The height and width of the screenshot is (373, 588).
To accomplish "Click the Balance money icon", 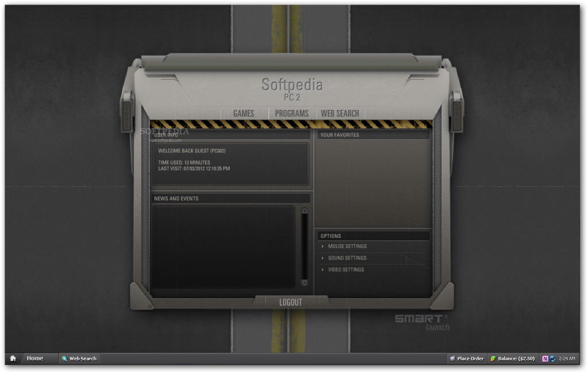I will [493, 359].
